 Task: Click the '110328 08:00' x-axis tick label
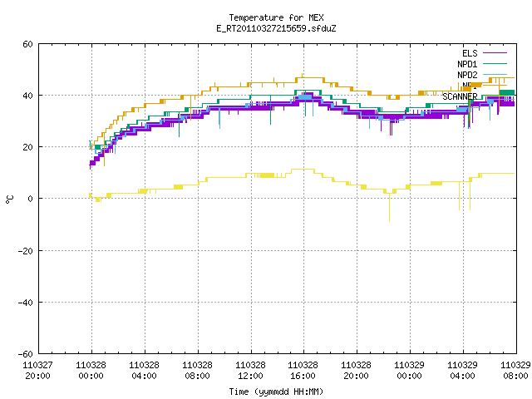198,371
